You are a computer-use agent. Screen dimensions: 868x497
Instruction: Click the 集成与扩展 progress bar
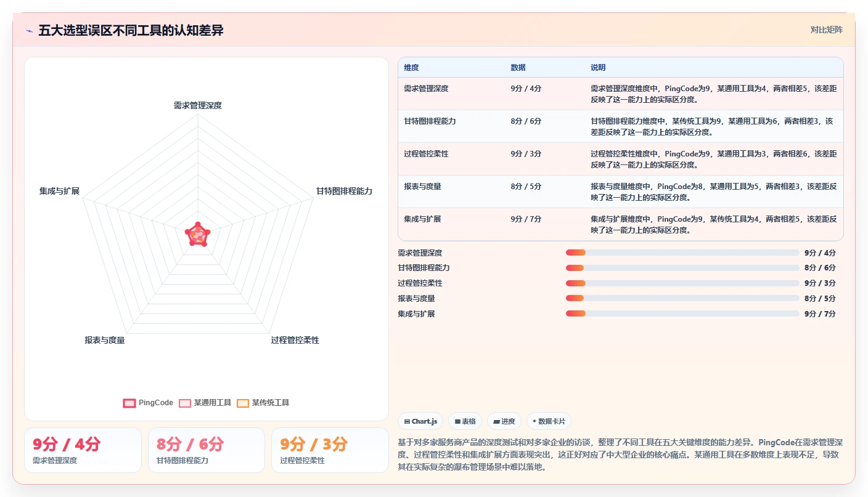(x=682, y=313)
